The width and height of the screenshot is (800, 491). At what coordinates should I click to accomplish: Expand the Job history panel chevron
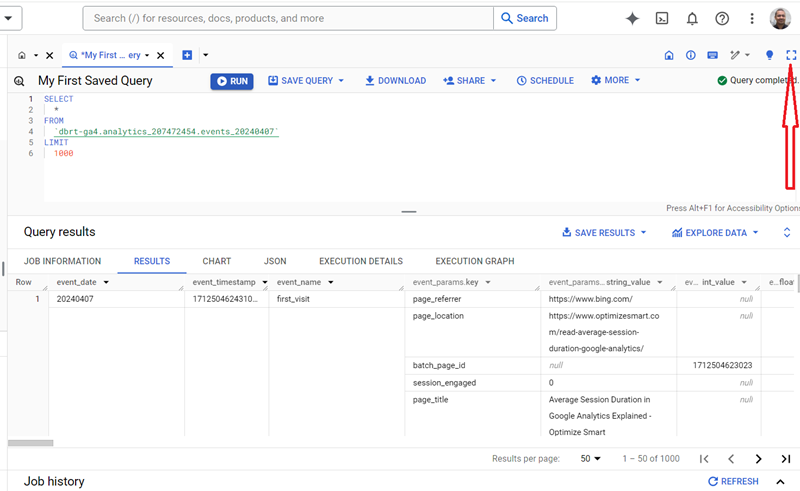[x=780, y=481]
